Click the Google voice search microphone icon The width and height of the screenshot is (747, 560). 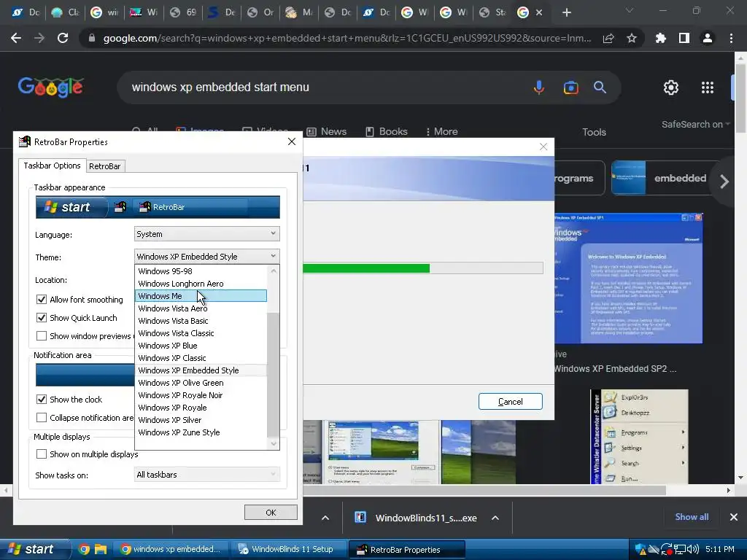pos(539,87)
